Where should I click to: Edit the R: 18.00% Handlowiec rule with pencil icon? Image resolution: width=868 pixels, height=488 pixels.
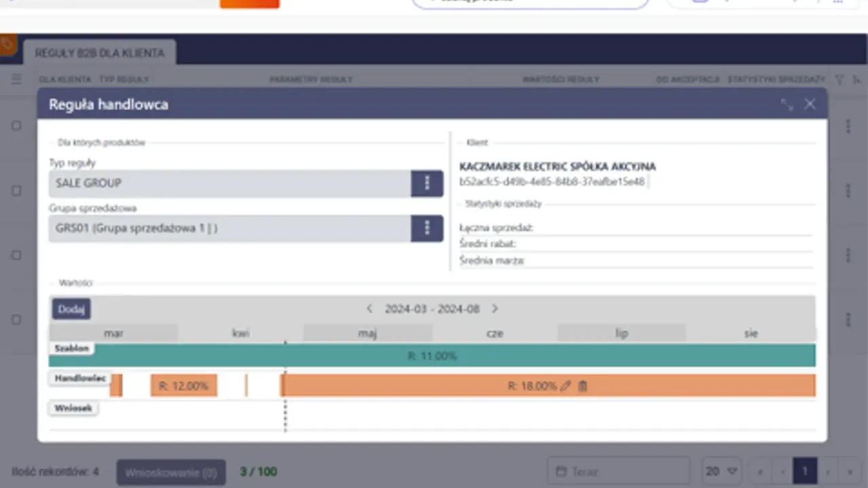(566, 386)
